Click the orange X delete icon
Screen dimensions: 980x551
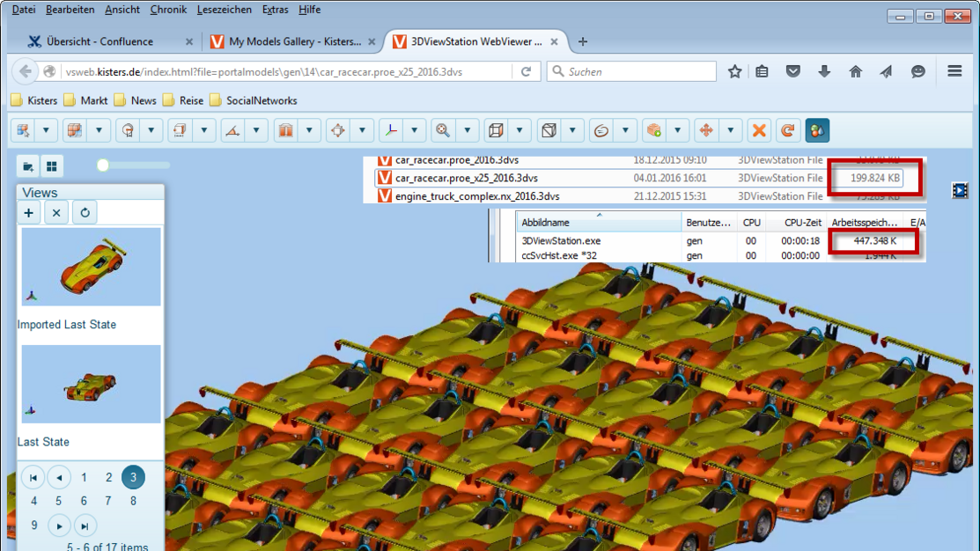(x=759, y=130)
